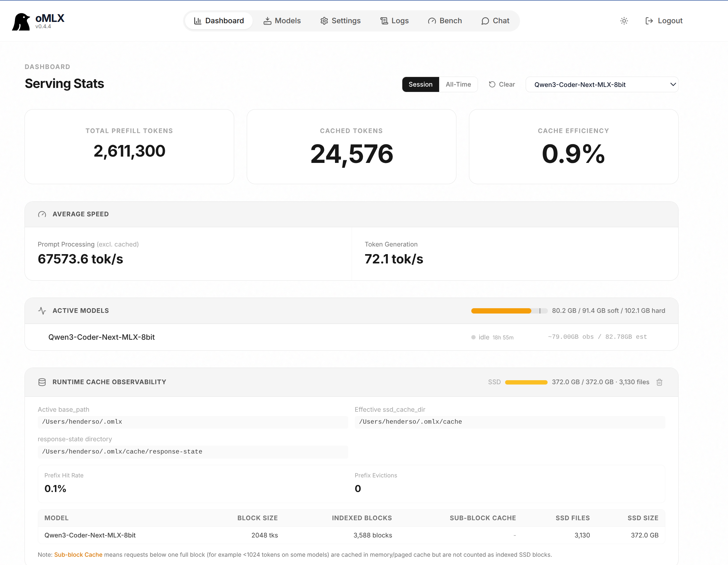Click the response-state directory path field
Screen dimensions: 728x565
coord(193,452)
